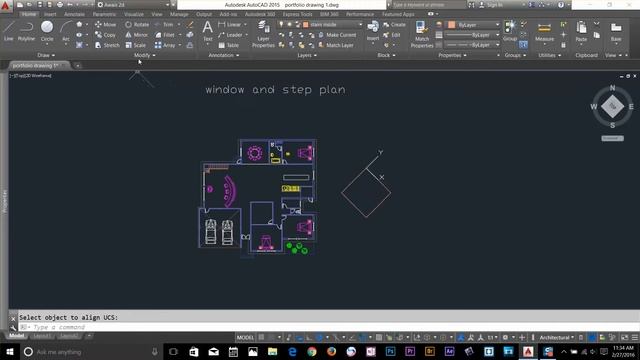Click the ViewCube Top face

point(612,106)
